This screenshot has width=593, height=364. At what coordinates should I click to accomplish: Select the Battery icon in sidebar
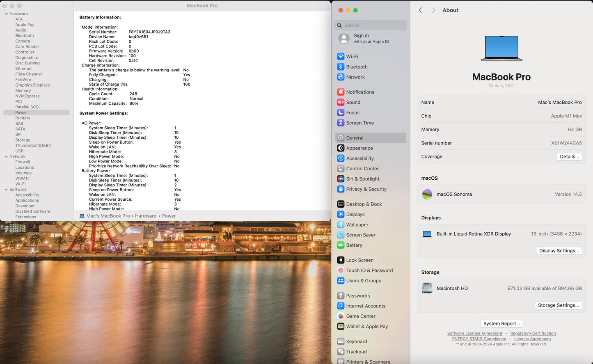(341, 245)
